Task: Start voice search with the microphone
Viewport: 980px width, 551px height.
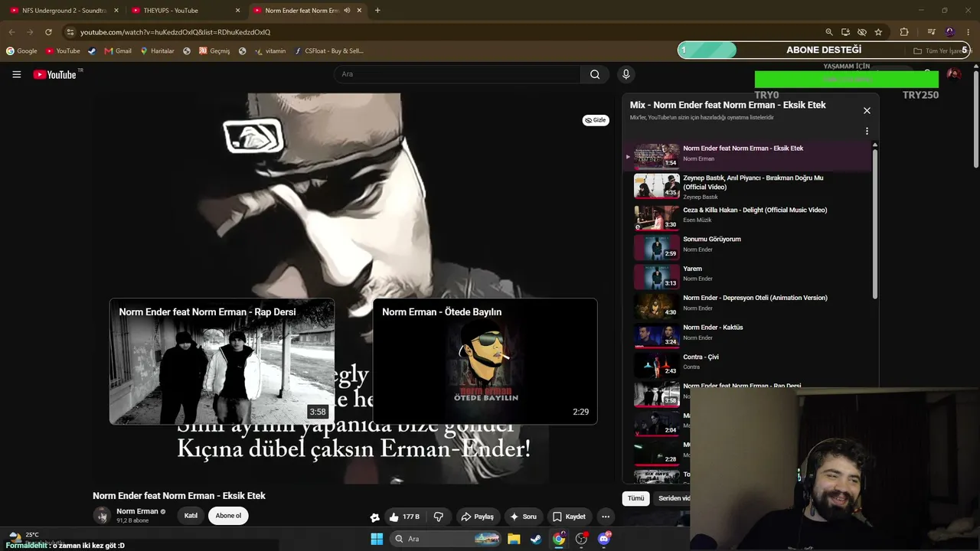Action: pyautogui.click(x=626, y=74)
